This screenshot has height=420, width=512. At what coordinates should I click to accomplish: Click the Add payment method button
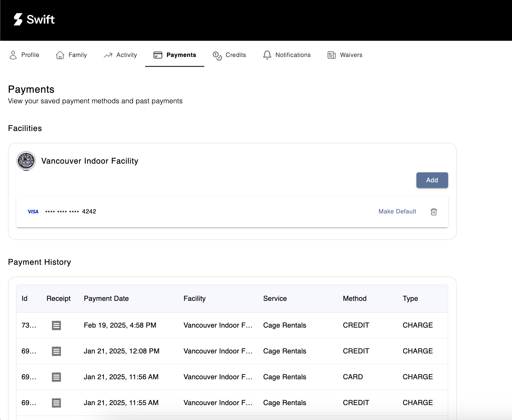(x=432, y=180)
